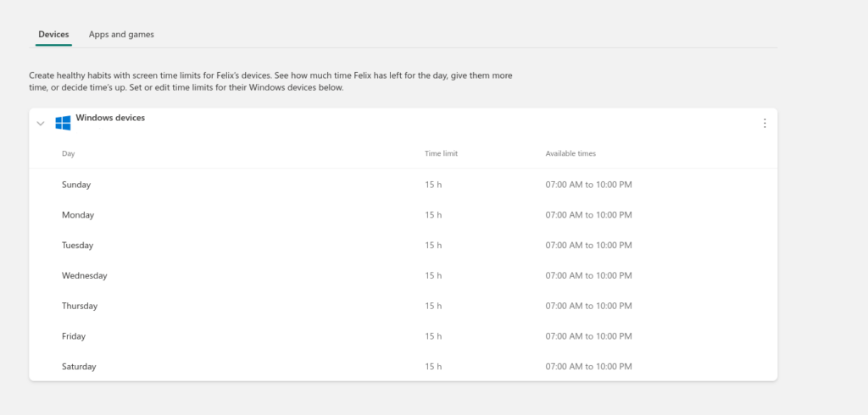This screenshot has height=415, width=868.
Task: Click Thursday's available times range
Action: click(588, 306)
